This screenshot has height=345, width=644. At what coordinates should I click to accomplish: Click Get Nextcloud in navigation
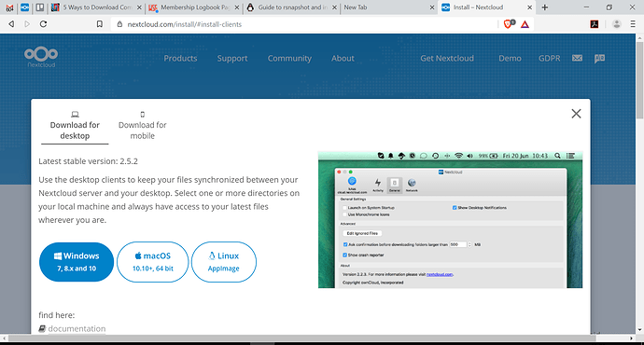[447, 58]
